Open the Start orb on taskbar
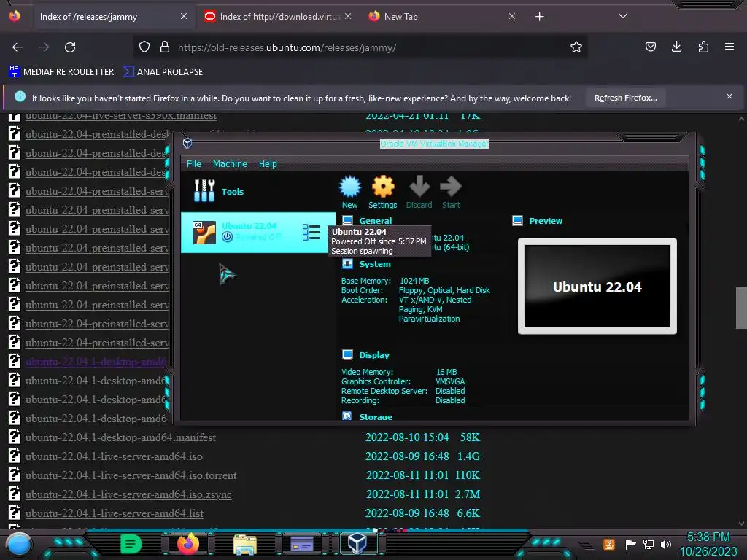This screenshot has height=560, width=747. tap(19, 545)
